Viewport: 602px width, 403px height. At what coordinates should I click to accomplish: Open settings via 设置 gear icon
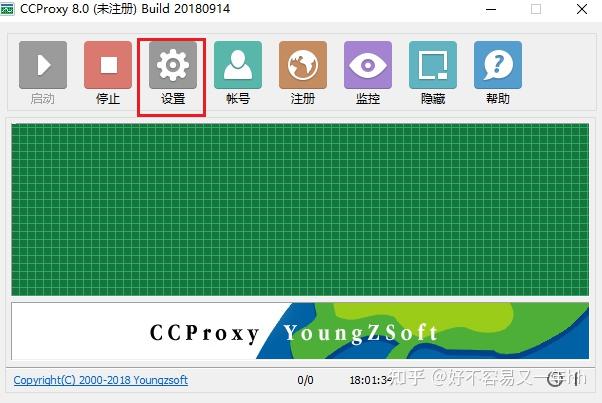[173, 65]
